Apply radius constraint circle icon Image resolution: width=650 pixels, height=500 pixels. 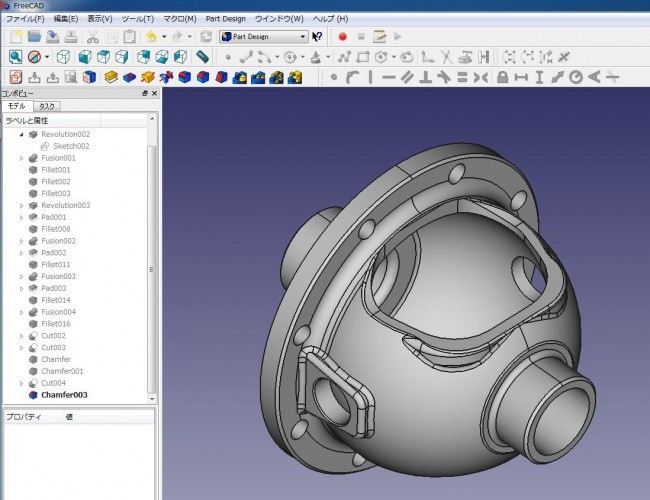pyautogui.click(x=576, y=77)
